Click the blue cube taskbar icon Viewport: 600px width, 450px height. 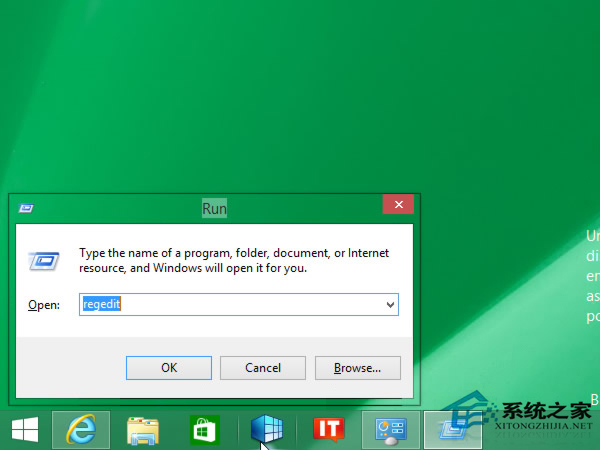click(x=266, y=430)
